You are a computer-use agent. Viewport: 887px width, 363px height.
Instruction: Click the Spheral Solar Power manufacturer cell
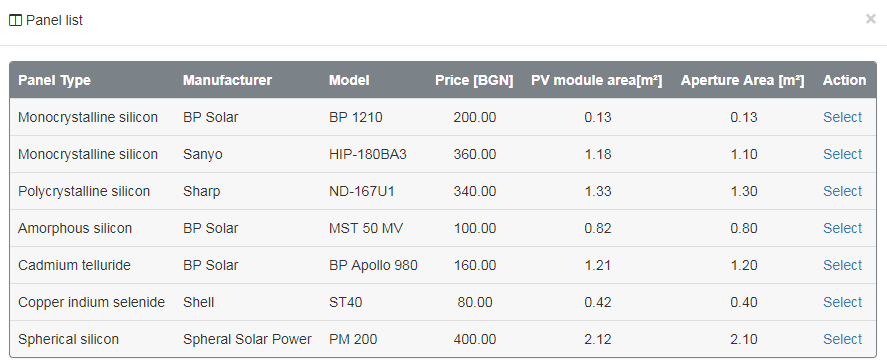pos(247,339)
